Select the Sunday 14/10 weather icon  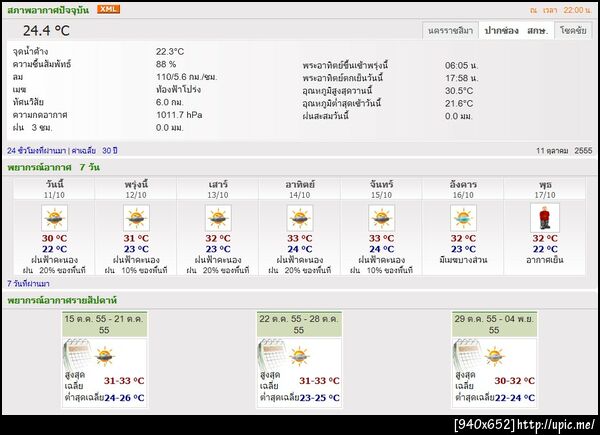coord(300,218)
